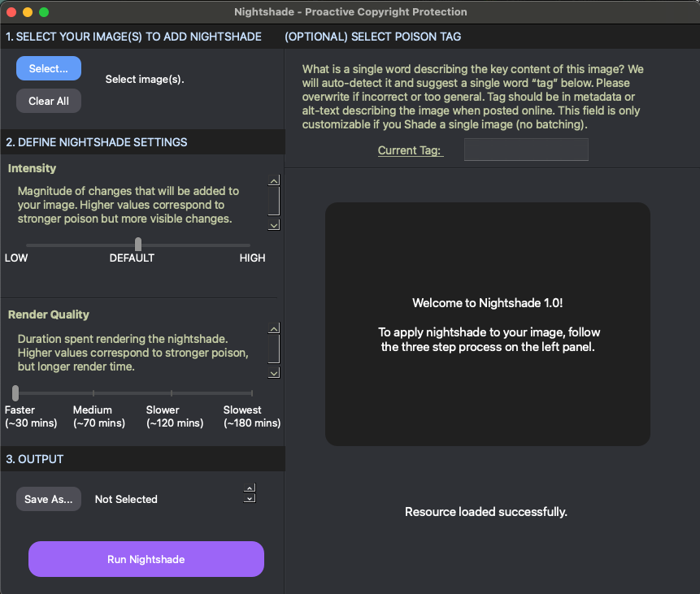
Task: Click the Save As... button
Action: pyautogui.click(x=49, y=499)
